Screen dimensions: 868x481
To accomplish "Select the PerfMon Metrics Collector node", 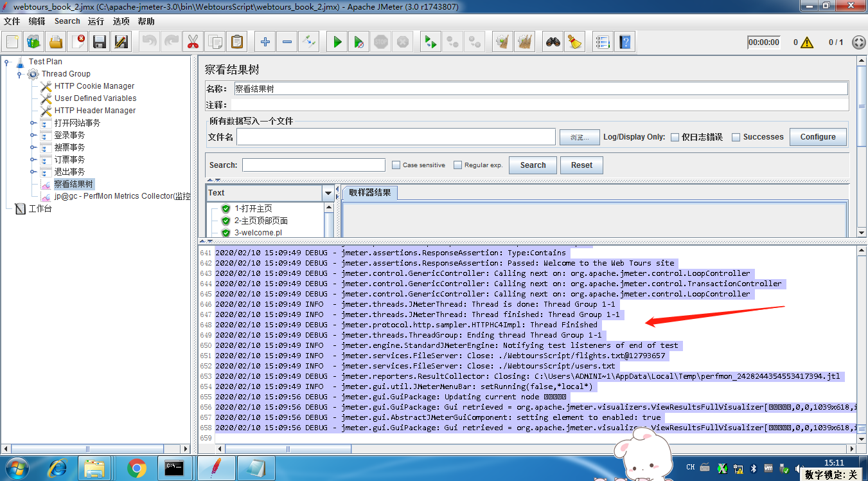I will point(121,196).
